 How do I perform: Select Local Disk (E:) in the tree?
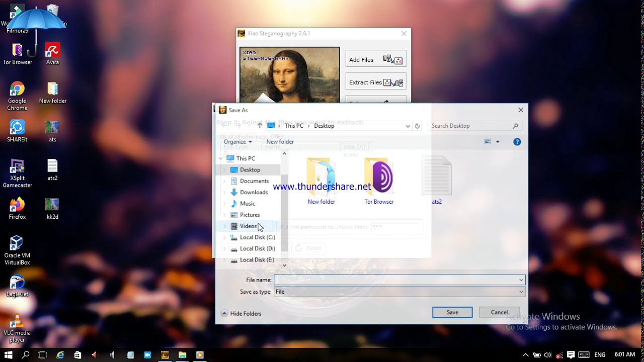point(257,260)
